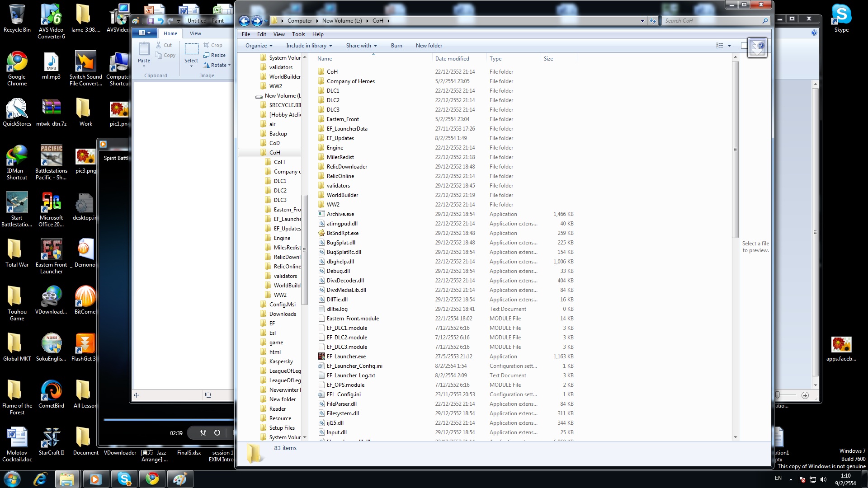Click the New folder button
This screenshot has height=488, width=868.
429,46
